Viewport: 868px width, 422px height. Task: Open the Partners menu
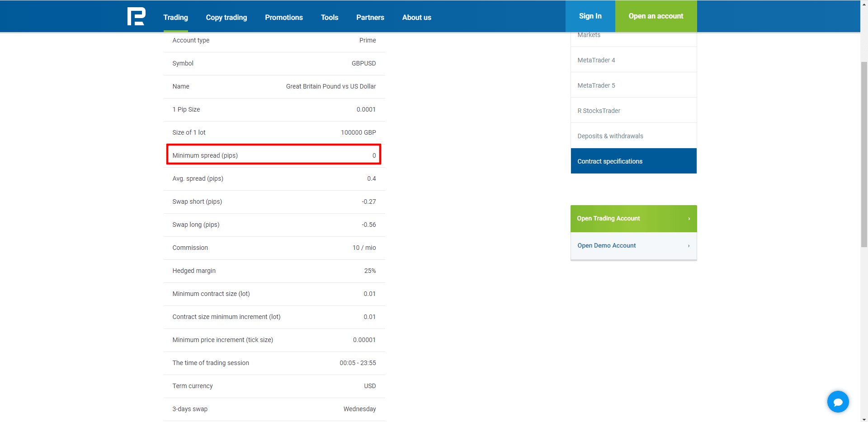coord(370,17)
